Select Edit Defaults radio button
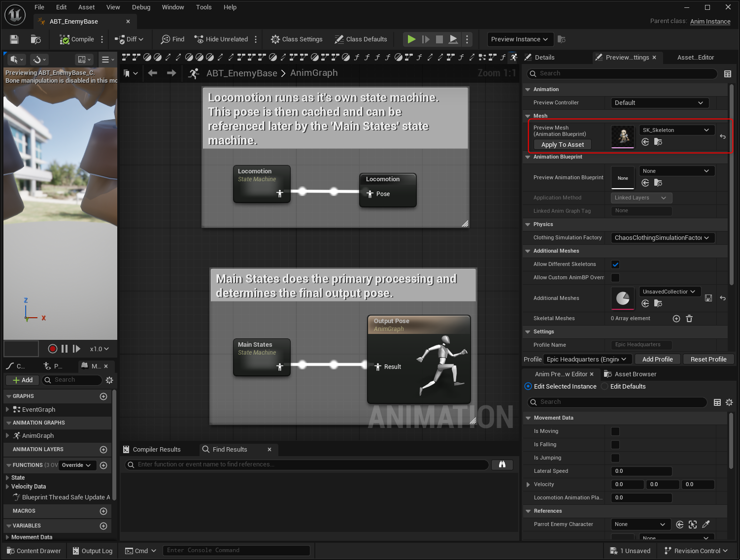This screenshot has width=740, height=560. (x=605, y=387)
